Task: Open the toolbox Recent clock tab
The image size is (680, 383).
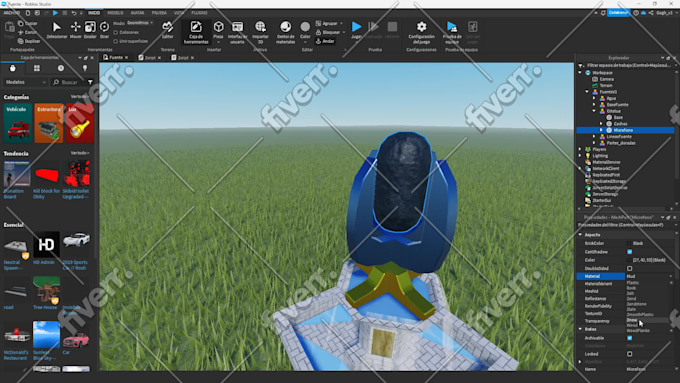Action: 61,68
